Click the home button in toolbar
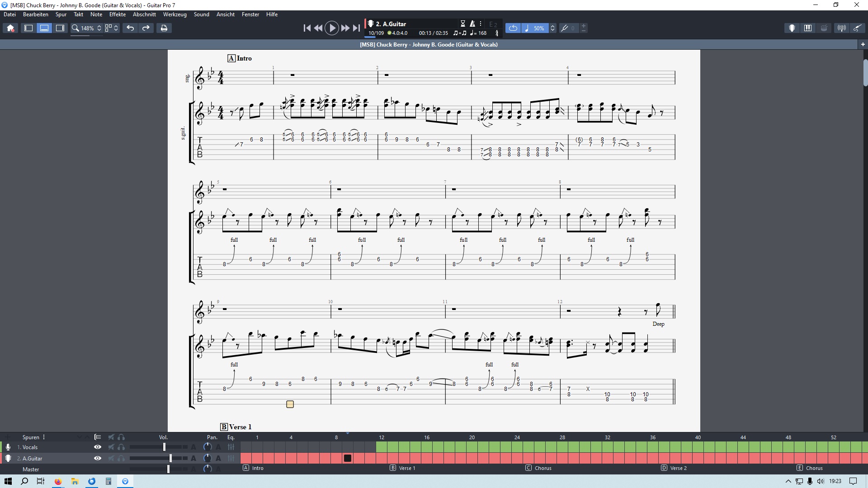Image resolution: width=868 pixels, height=488 pixels. pyautogui.click(x=10, y=28)
